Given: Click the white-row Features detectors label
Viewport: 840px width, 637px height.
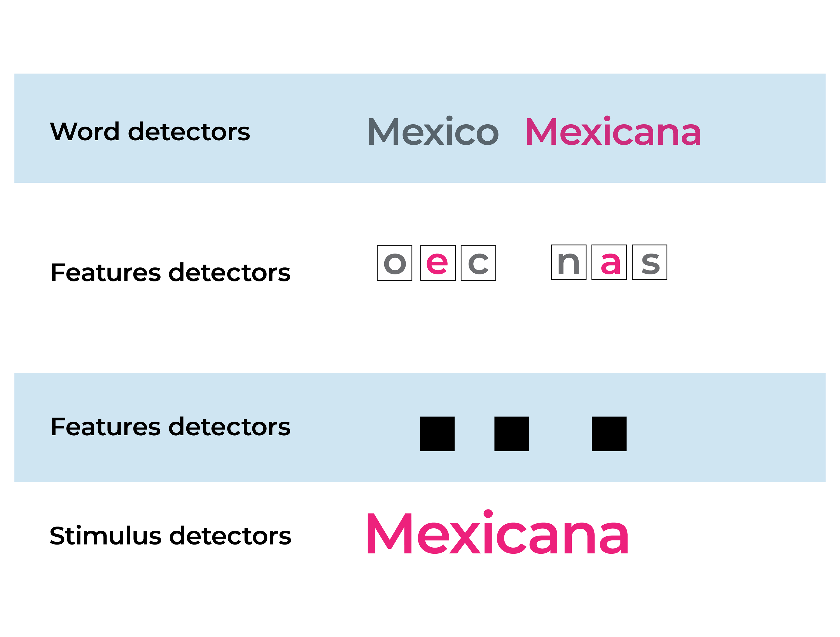Looking at the screenshot, I should click(170, 272).
